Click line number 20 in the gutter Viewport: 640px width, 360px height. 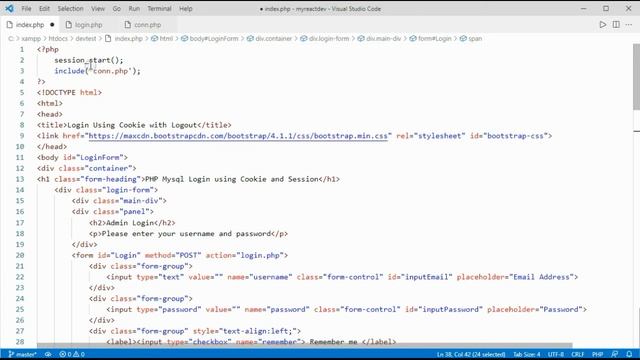20,256
